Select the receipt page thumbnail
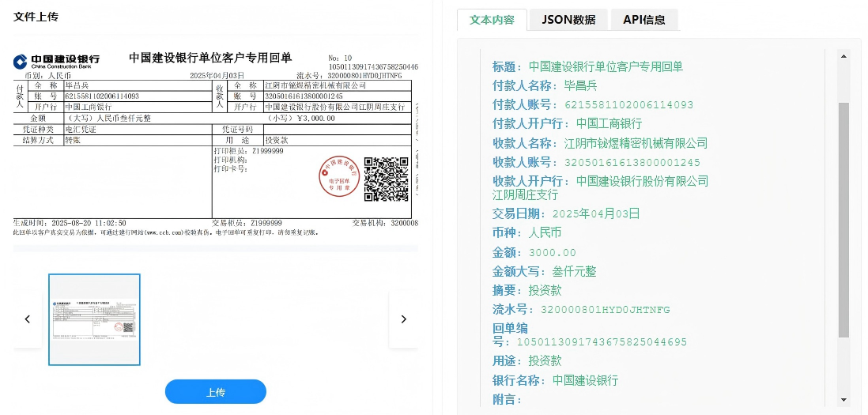This screenshot has height=415, width=868. pyautogui.click(x=94, y=319)
